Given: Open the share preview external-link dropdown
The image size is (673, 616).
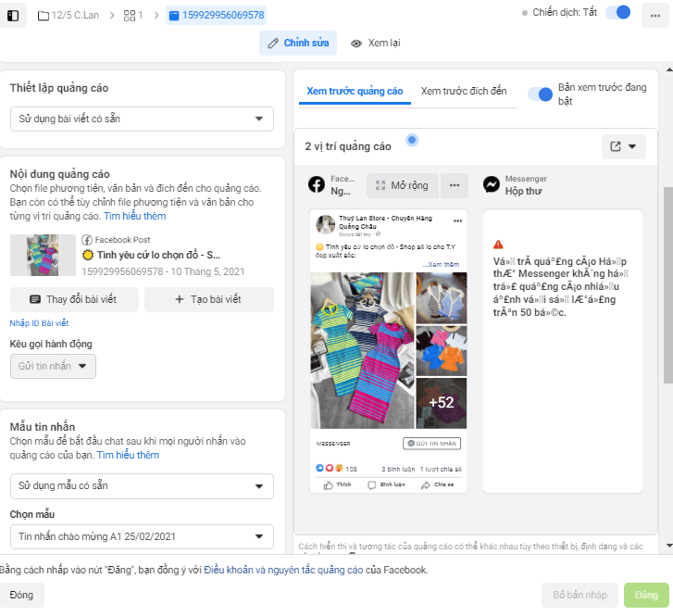Looking at the screenshot, I should coord(623,146).
